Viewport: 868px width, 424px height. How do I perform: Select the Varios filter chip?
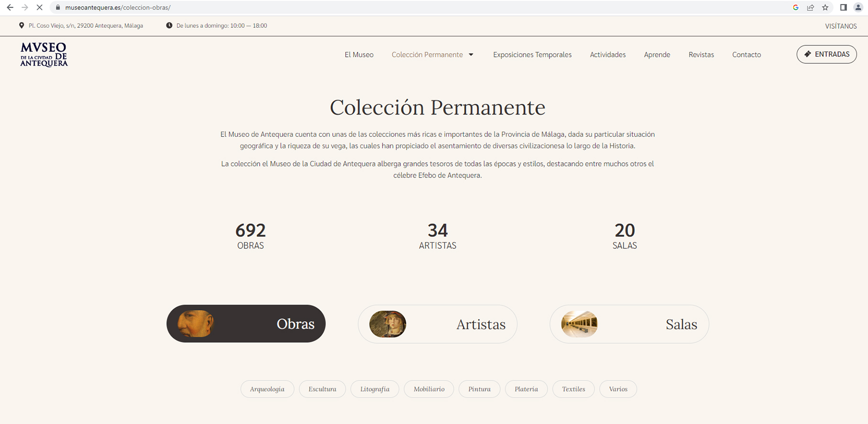tap(618, 389)
